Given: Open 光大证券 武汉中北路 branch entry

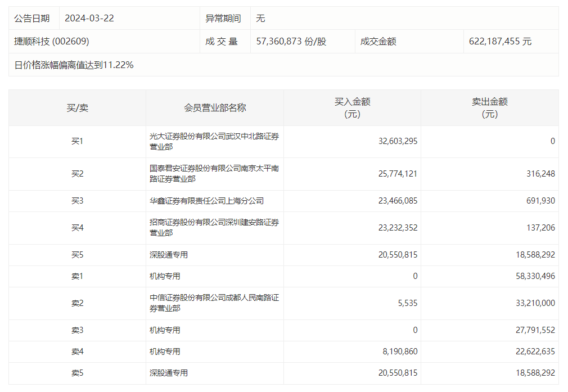Looking at the screenshot, I should coord(214,141).
